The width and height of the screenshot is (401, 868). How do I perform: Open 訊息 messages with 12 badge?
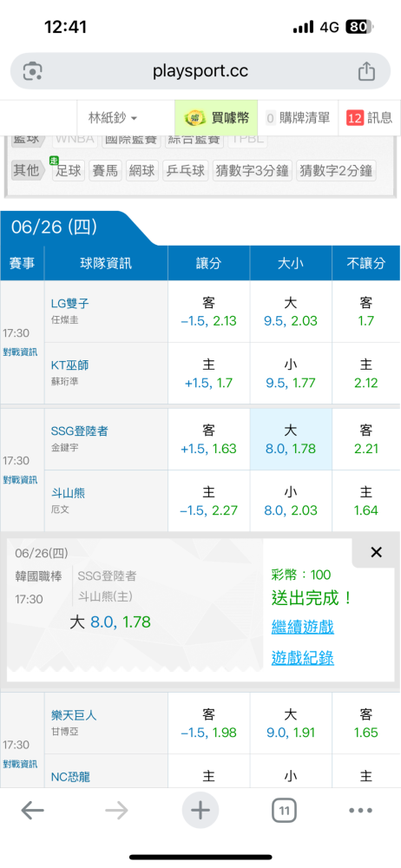click(x=370, y=117)
